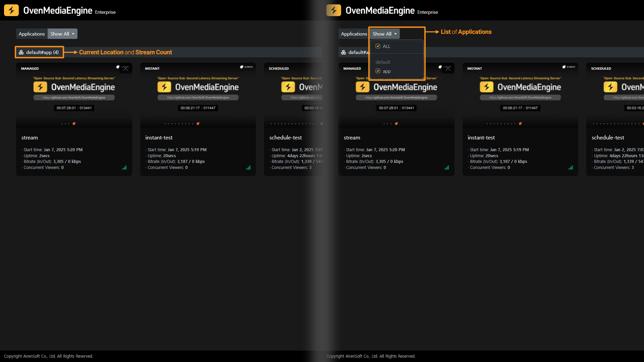Click the 'schedule-test' title in right panel
Screen dimensions: 644x362
click(x=607, y=138)
